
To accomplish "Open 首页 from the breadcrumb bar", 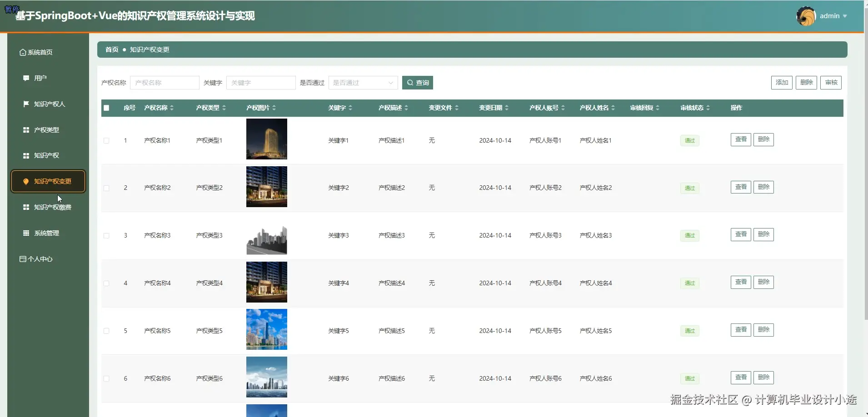I will (111, 49).
